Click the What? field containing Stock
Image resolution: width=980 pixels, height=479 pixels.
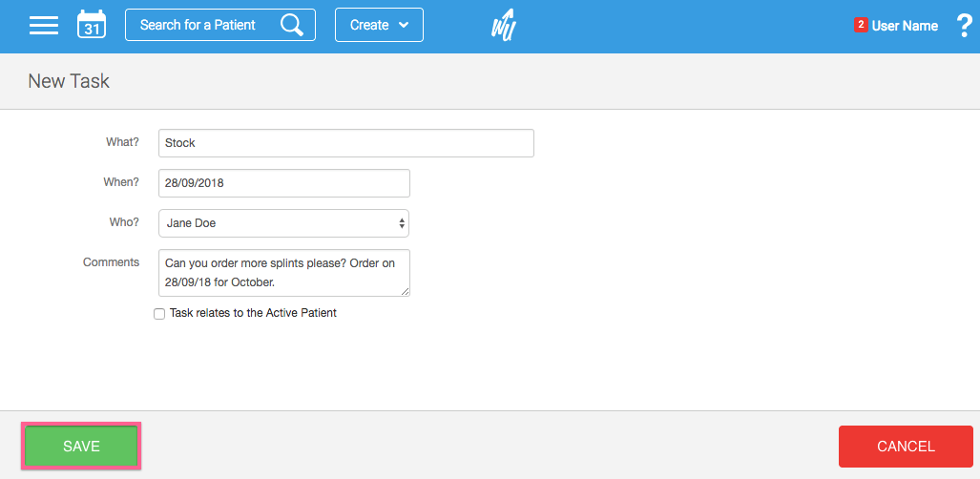[x=346, y=143]
